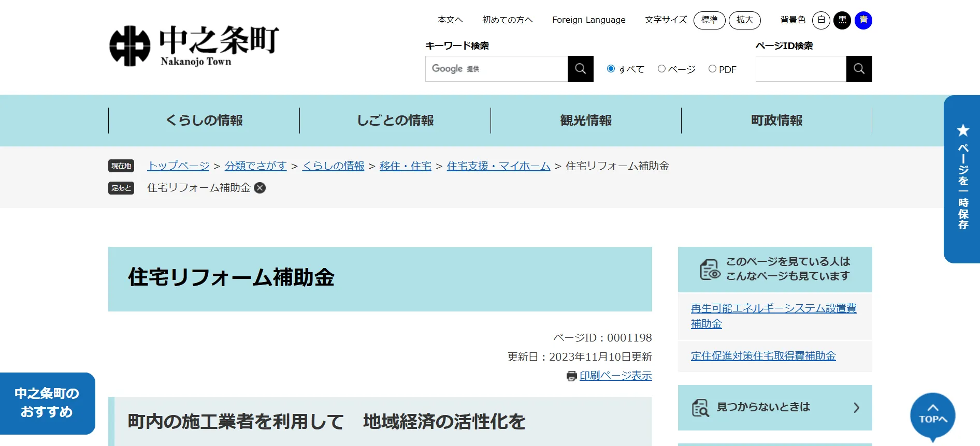The image size is (980, 446).
Task: Focus the Page ID search field
Action: coord(801,69)
